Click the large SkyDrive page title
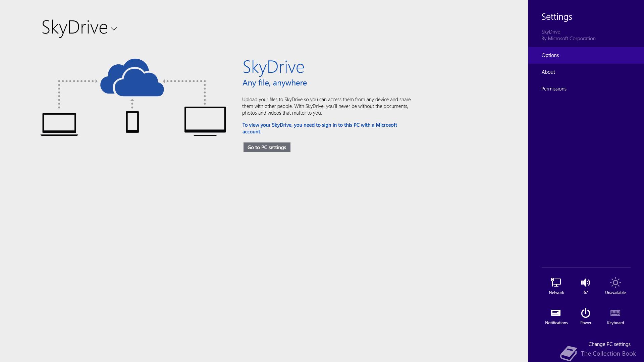 point(74,27)
